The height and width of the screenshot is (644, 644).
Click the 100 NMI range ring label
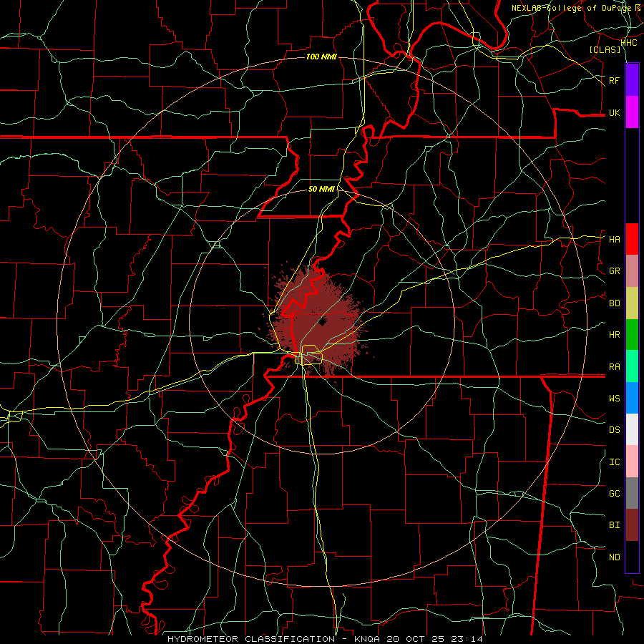click(321, 57)
